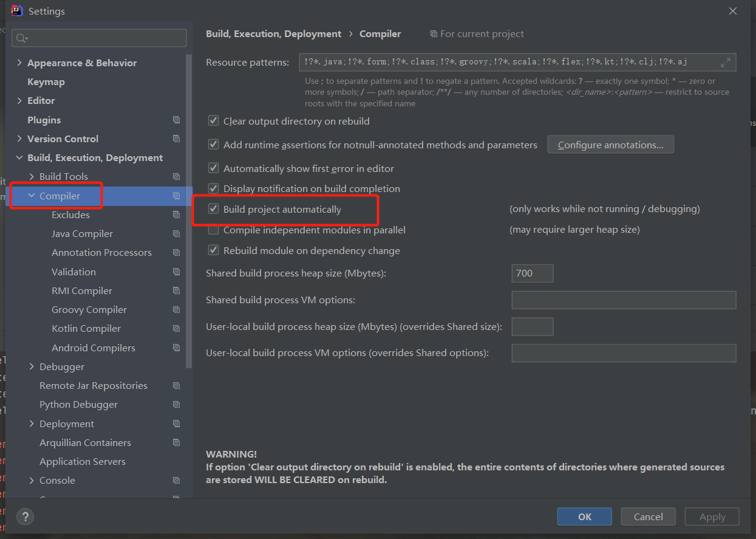Click the project-level icon next to Version Control
The image size is (756, 539).
pyautogui.click(x=177, y=139)
